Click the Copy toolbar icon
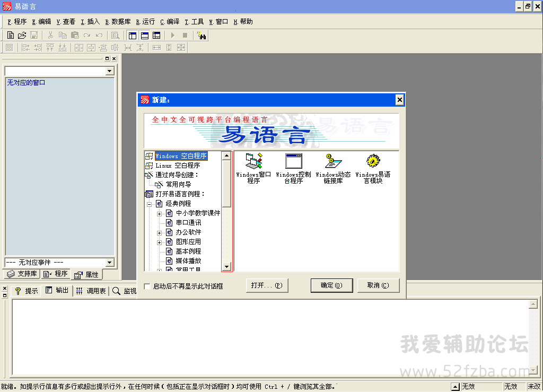This screenshot has width=543, height=392. (63, 36)
